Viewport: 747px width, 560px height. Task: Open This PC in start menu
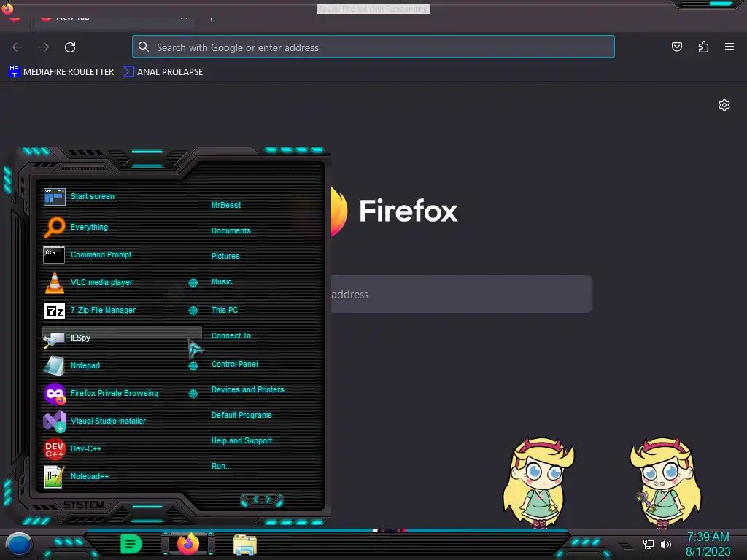[225, 310]
